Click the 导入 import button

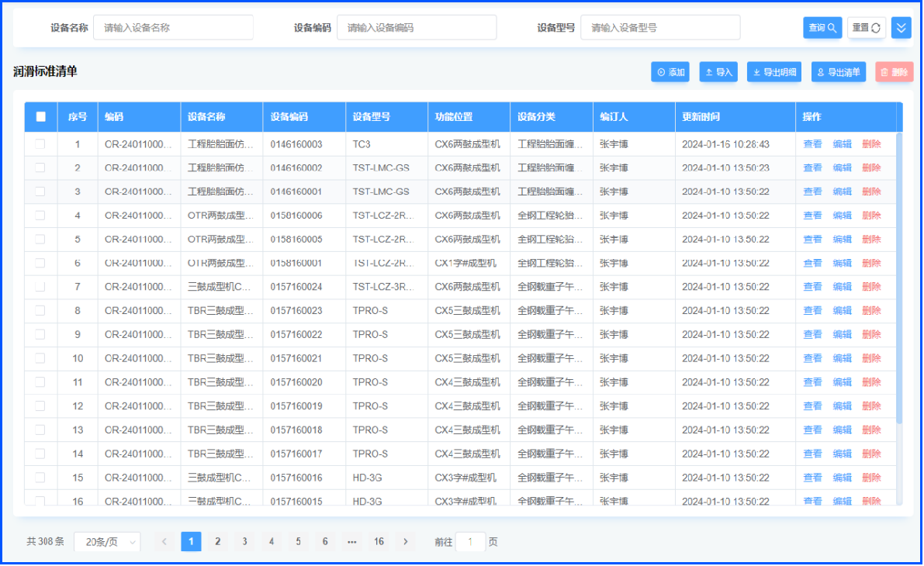click(x=718, y=72)
